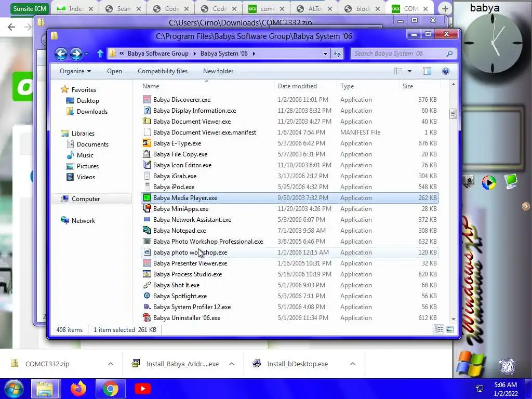The height and width of the screenshot is (399, 532).
Task: Show options for COMCT332.zip download
Action: (111, 364)
